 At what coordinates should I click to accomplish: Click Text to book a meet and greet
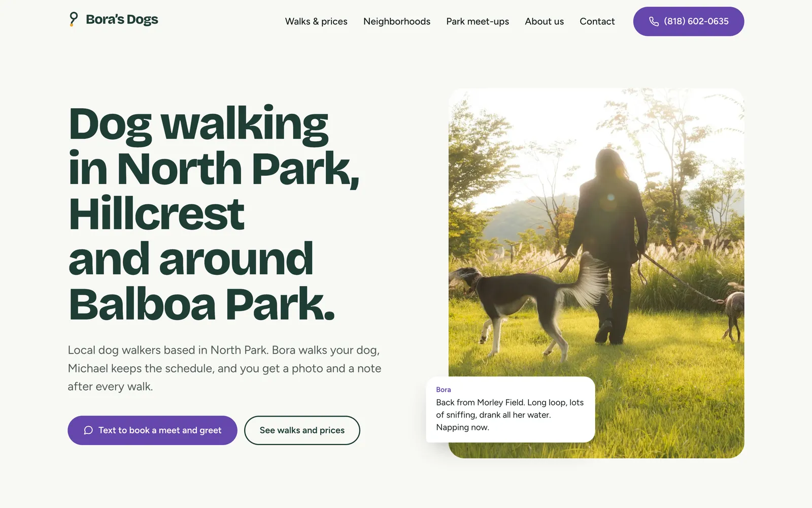152,430
